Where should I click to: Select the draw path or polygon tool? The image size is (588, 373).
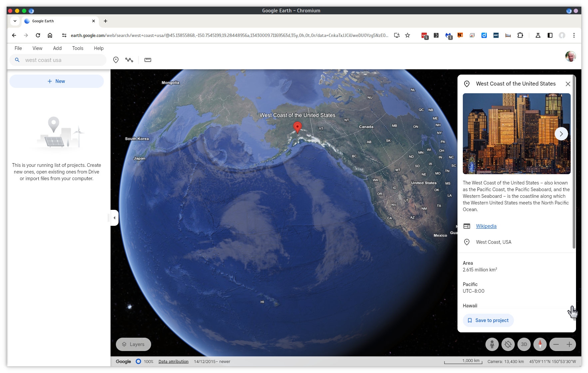pos(129,60)
